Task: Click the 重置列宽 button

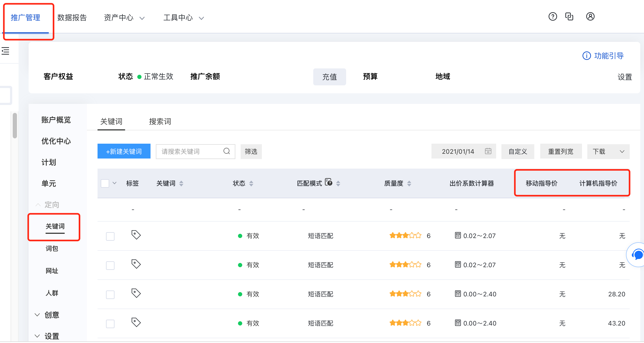Action: (561, 151)
